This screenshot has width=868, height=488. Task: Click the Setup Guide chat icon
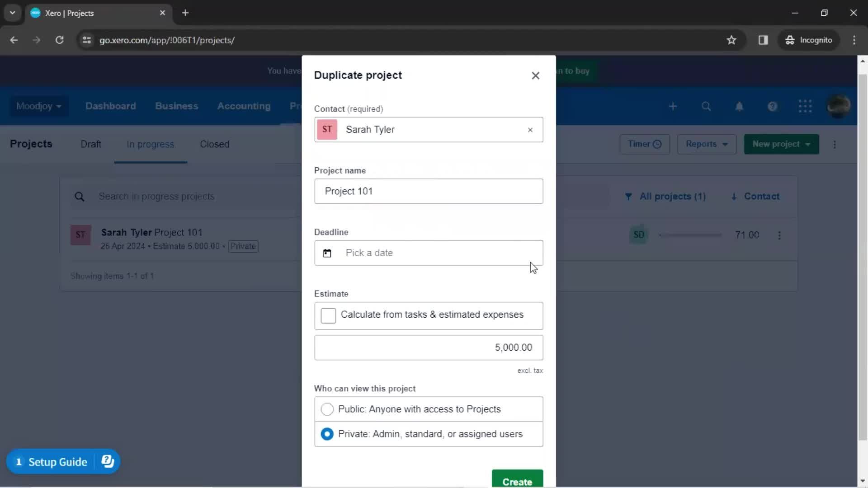pos(108,461)
